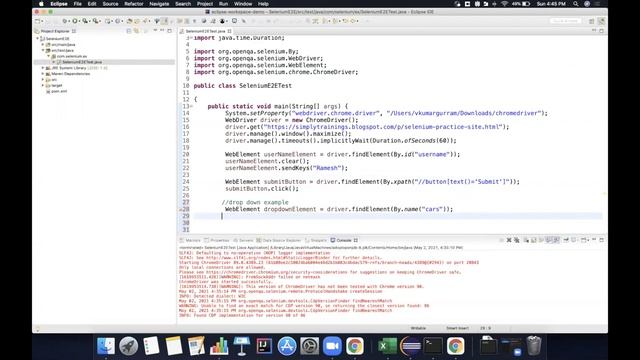640x360 pixels.
Task: Collapse the com.selenium package node
Action: point(48,56)
